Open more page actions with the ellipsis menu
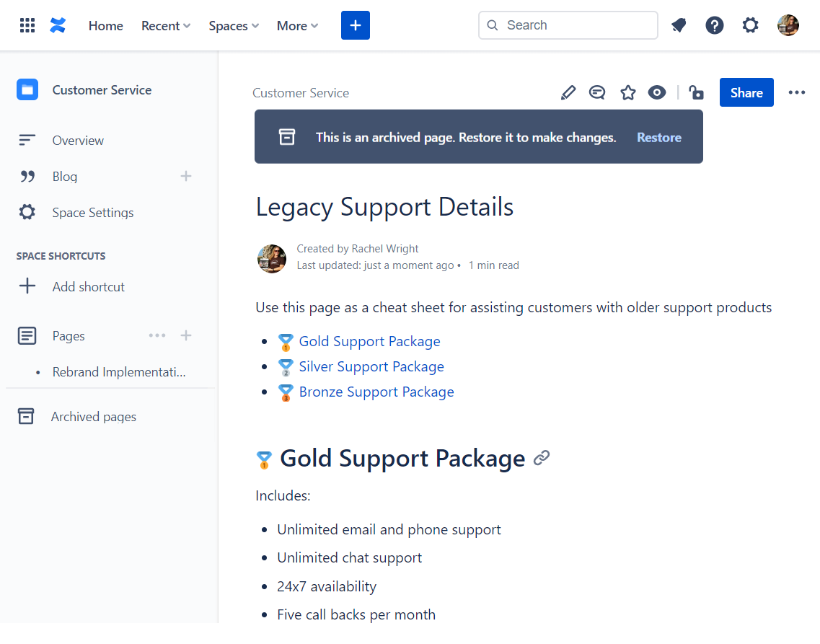The height and width of the screenshot is (644, 820). [x=796, y=92]
